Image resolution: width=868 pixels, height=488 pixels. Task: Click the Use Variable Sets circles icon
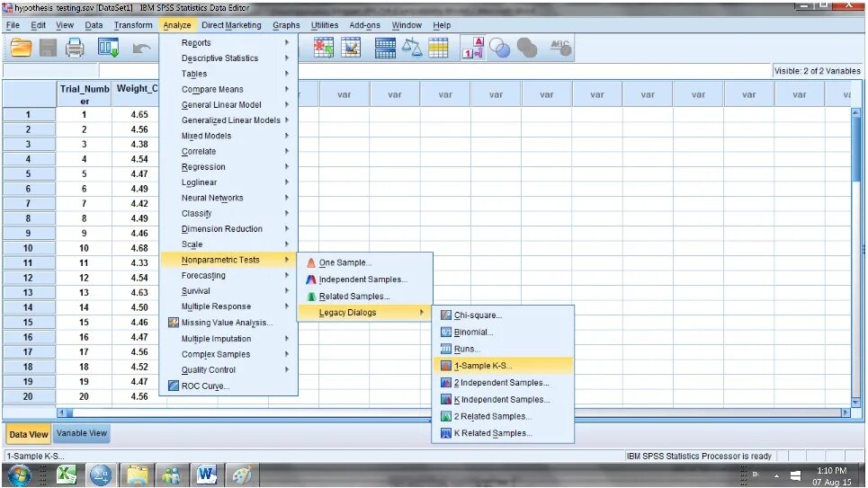pos(500,49)
